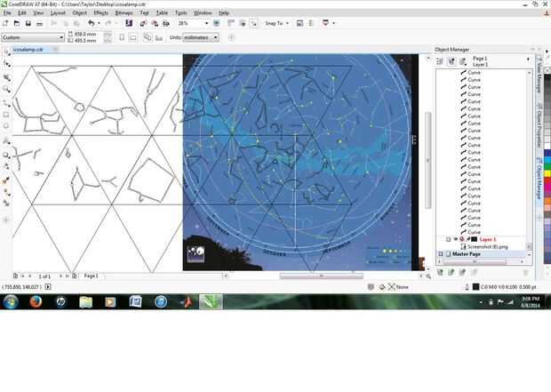Toggle the Show Rulers icon in toolbar
Screen dimensions: 551x392
231,23
